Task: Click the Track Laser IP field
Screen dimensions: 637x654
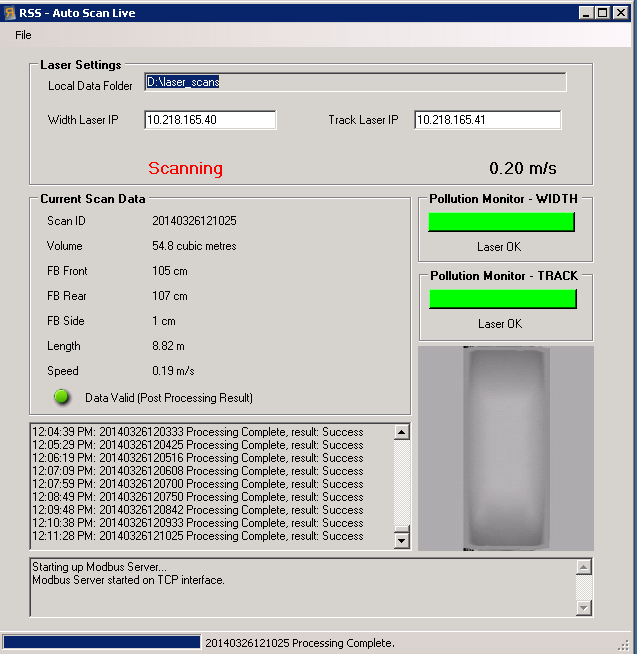Action: [487, 120]
